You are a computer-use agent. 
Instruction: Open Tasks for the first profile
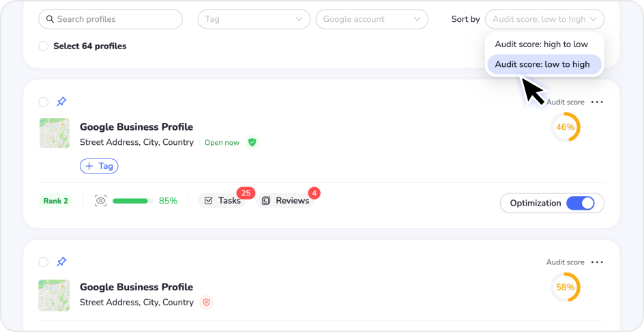[x=222, y=201]
